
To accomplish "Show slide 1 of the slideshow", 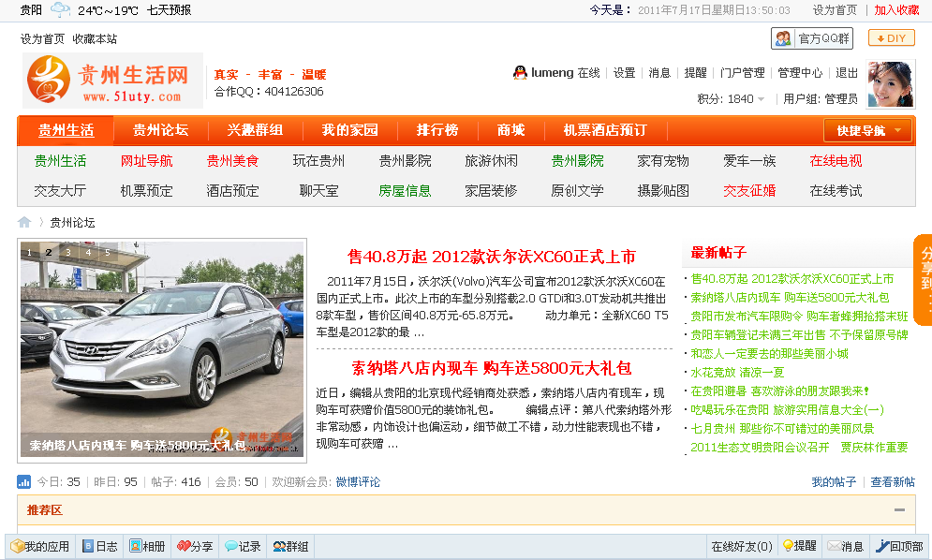I will coord(29,253).
